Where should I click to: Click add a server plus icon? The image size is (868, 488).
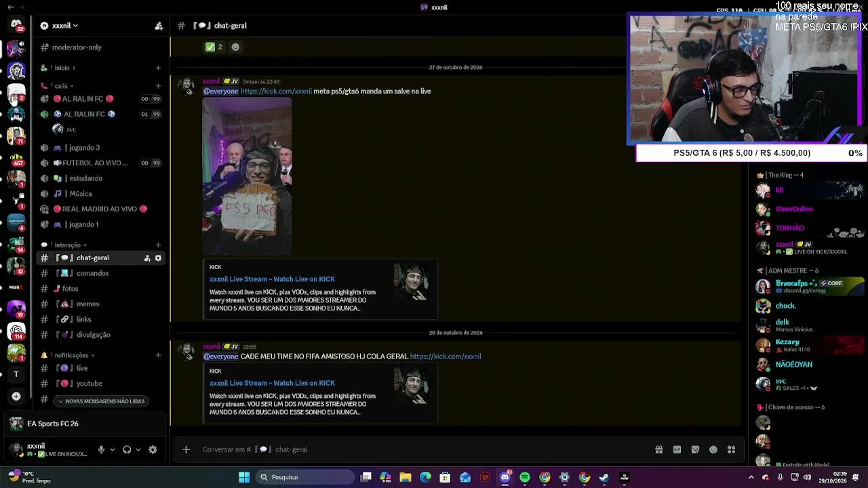16,396
